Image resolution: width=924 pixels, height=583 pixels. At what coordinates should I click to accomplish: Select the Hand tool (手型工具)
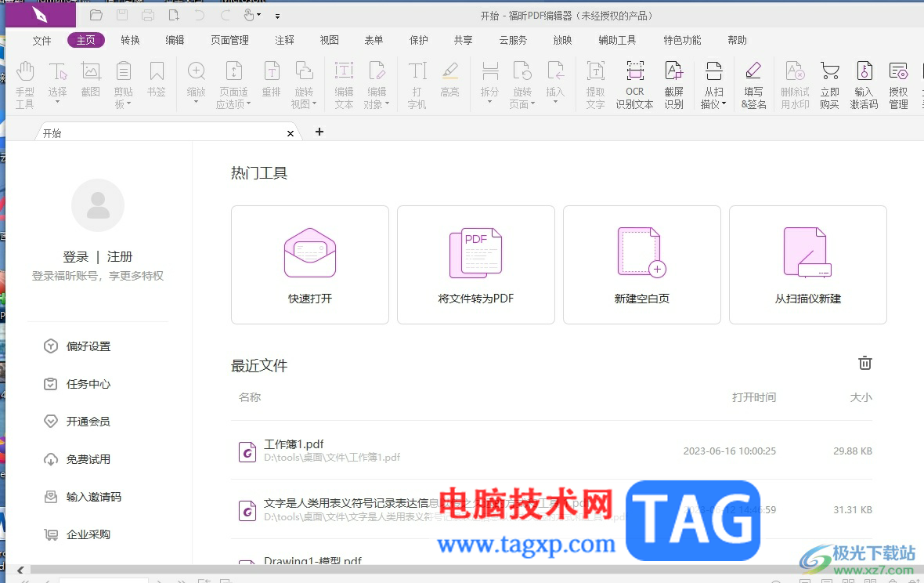pos(25,85)
